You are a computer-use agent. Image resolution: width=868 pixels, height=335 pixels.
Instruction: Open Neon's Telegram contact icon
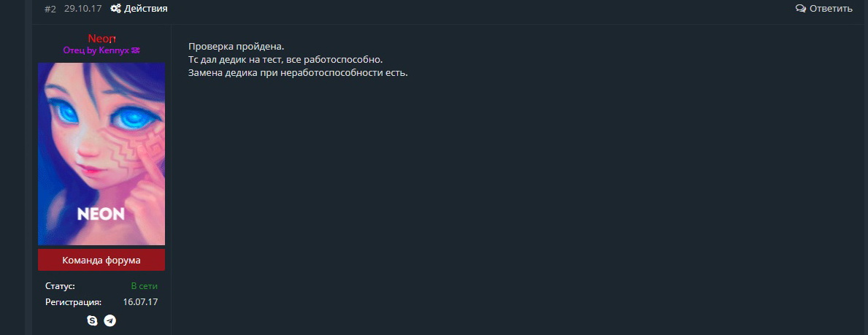110,320
